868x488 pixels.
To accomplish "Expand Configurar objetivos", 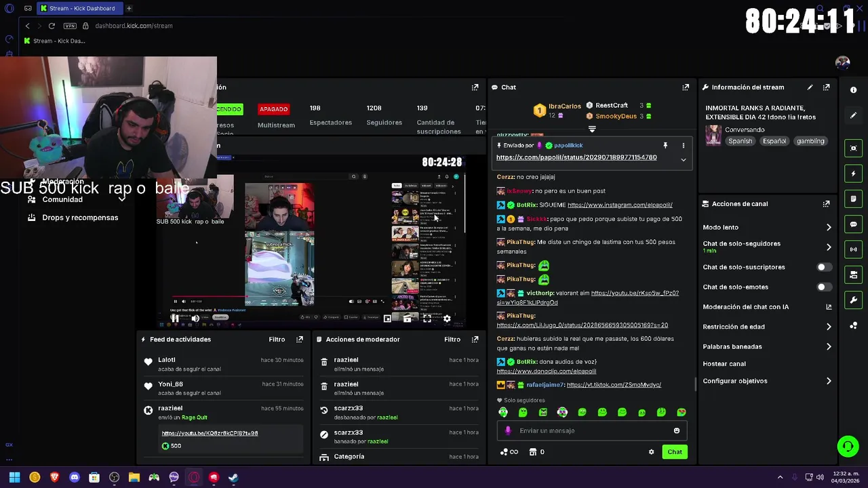I will click(x=767, y=381).
